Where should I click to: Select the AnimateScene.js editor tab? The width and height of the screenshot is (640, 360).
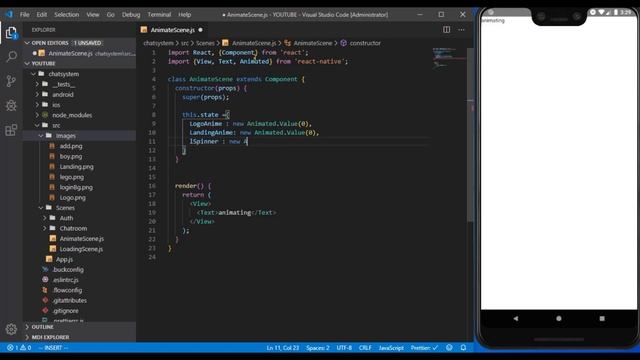click(172, 30)
